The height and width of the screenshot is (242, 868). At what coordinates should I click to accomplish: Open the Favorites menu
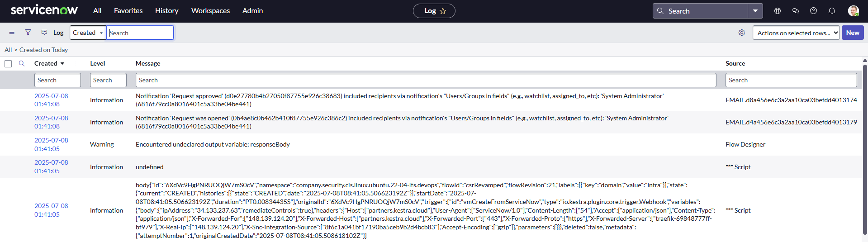click(128, 11)
